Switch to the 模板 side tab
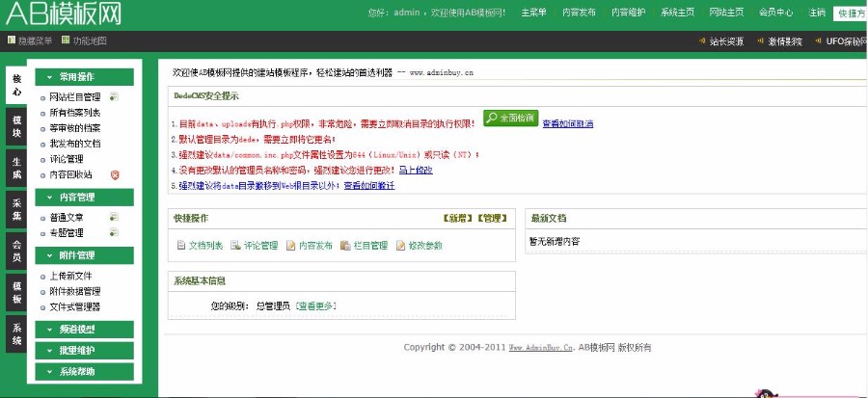This screenshot has width=868, height=398. click(16, 292)
